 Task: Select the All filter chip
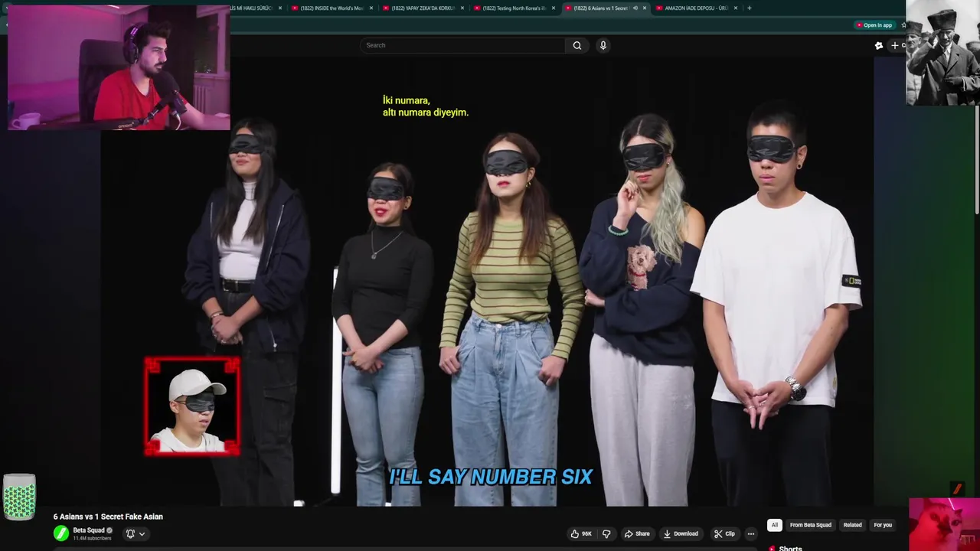[x=775, y=525]
